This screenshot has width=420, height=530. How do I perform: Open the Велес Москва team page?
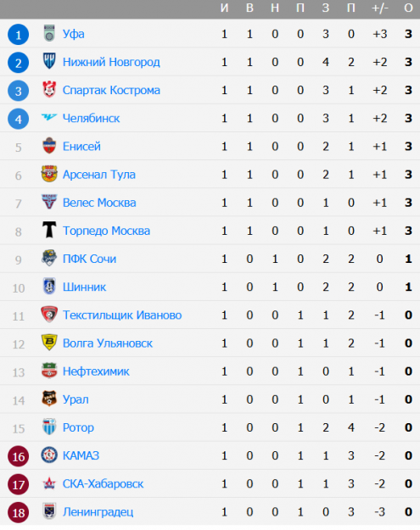[x=99, y=203]
